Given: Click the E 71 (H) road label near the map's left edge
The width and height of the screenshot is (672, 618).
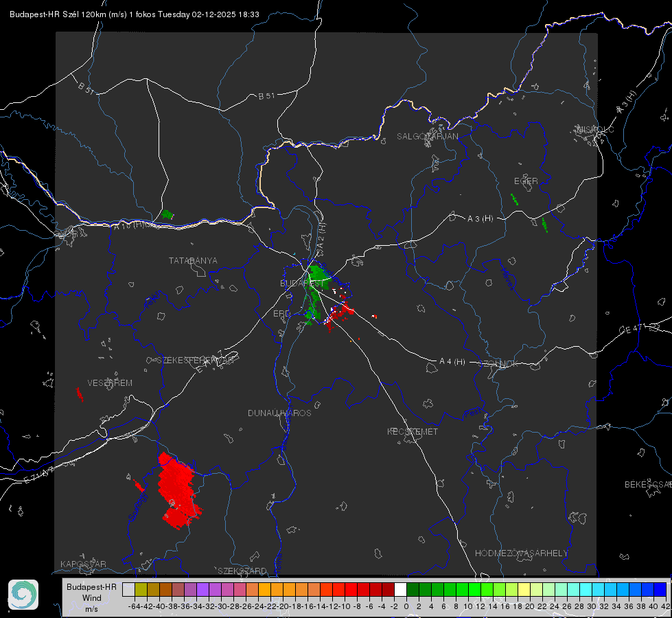Looking at the screenshot, I should [40, 474].
